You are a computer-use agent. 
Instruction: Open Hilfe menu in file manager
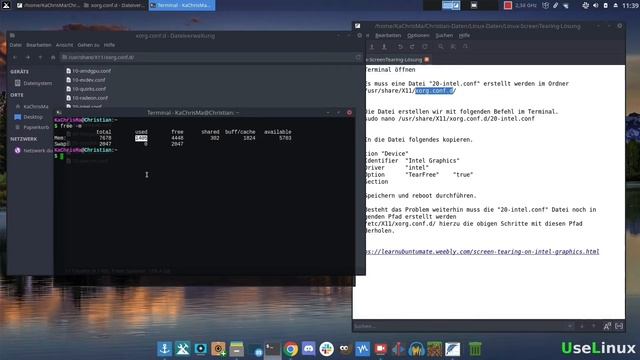point(109,45)
